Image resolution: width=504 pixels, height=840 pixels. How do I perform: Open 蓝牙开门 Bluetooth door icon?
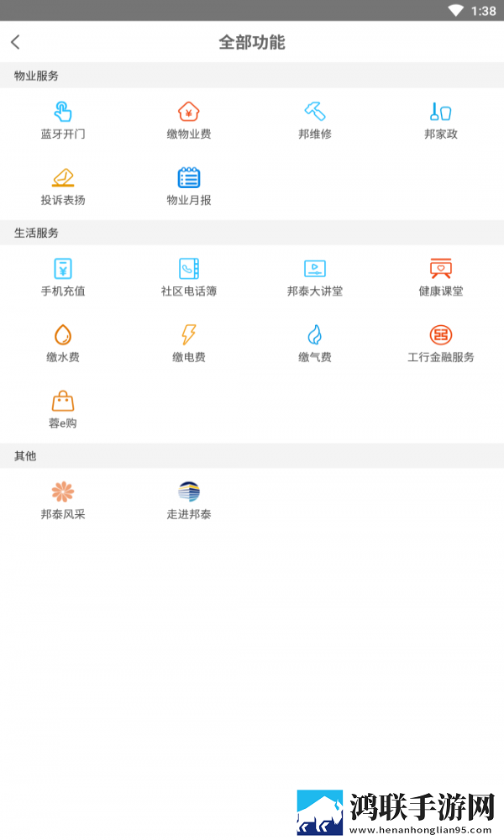coord(63,112)
